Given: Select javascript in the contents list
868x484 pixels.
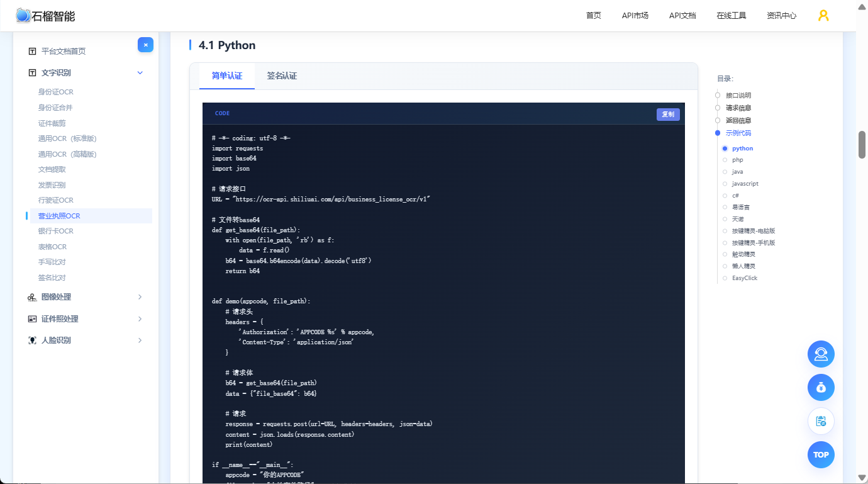Looking at the screenshot, I should (x=745, y=184).
